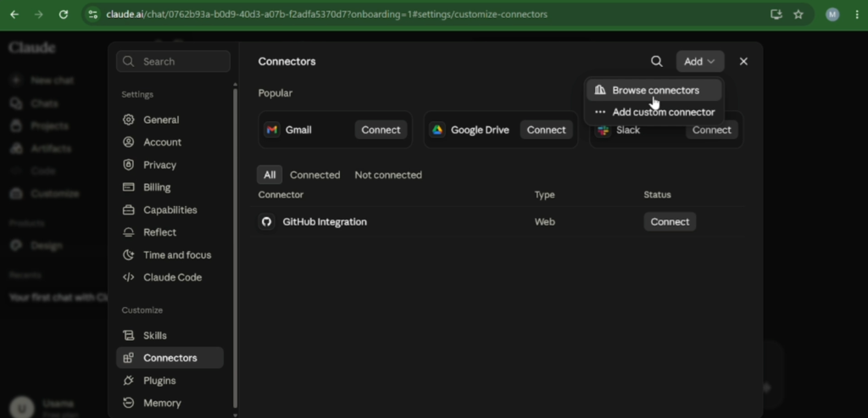This screenshot has height=418, width=868.
Task: Click the Gmail logo icon
Action: (271, 130)
